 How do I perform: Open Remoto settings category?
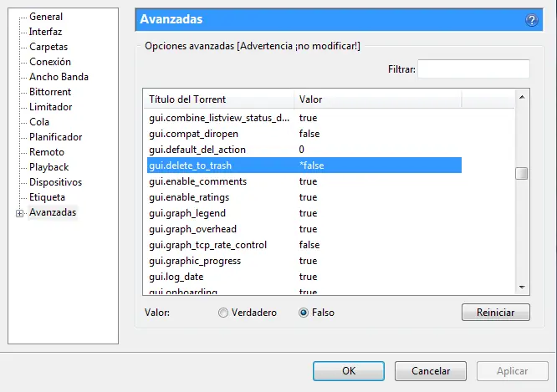pyautogui.click(x=47, y=152)
